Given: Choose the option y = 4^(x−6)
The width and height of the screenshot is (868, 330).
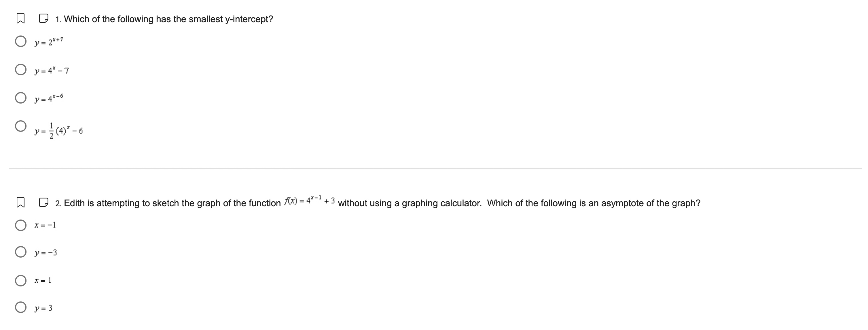Looking at the screenshot, I should [21, 98].
